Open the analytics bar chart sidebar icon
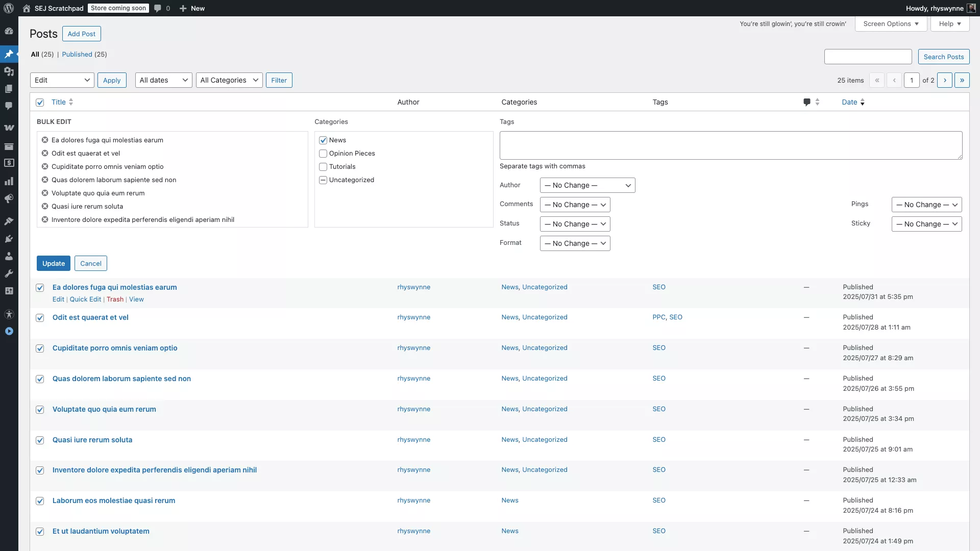Image resolution: width=980 pixels, height=551 pixels. pyautogui.click(x=9, y=181)
